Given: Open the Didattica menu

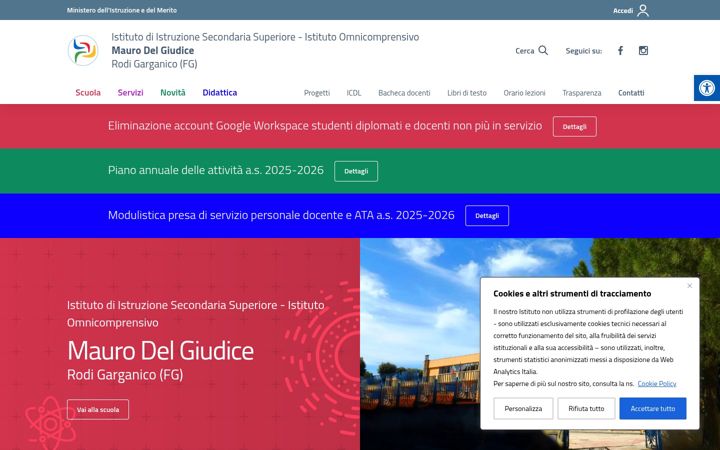Looking at the screenshot, I should click(219, 92).
